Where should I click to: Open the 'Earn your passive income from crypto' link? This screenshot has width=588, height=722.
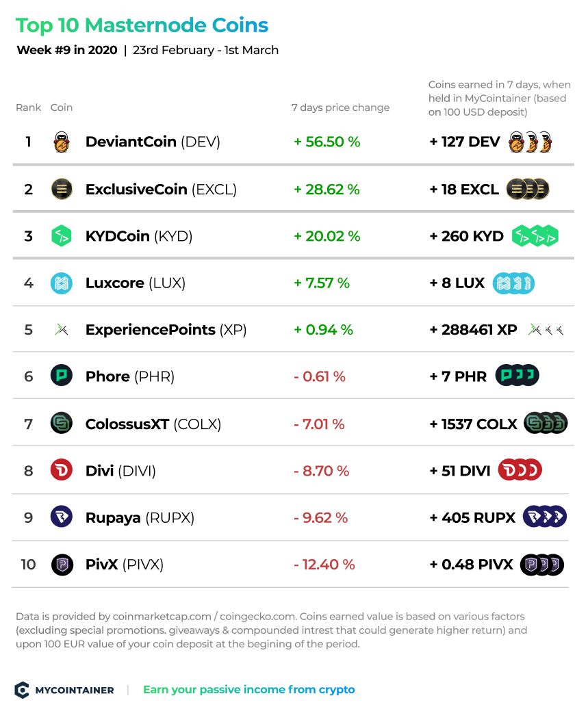tap(248, 689)
